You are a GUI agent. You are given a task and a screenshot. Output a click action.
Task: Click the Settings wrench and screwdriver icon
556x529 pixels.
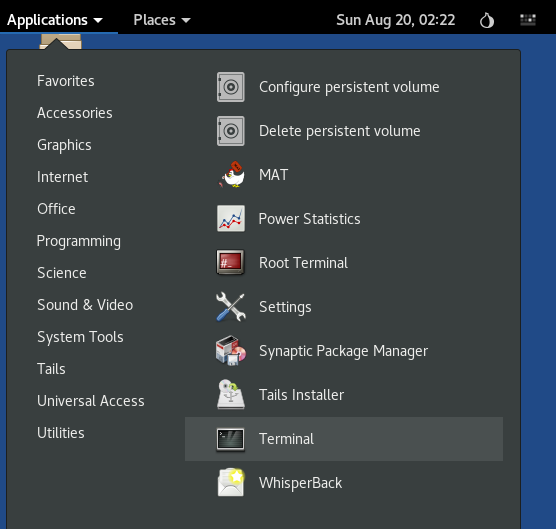[230, 307]
